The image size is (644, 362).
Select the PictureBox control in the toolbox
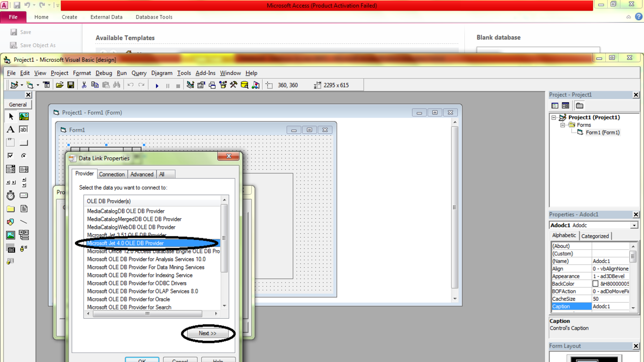(24, 116)
